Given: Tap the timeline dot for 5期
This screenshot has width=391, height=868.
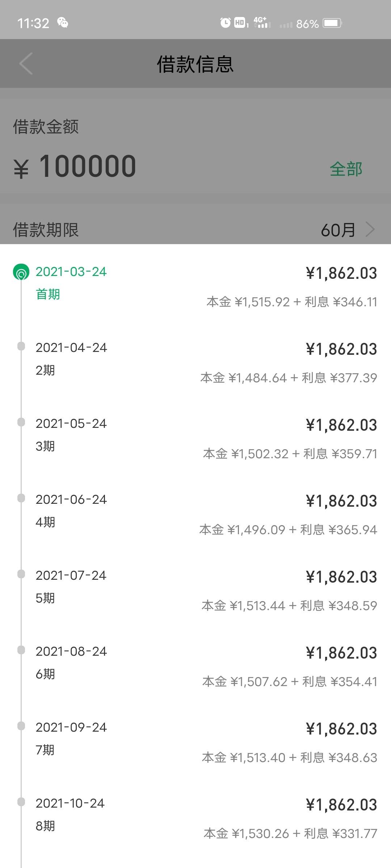Looking at the screenshot, I should [21, 574].
